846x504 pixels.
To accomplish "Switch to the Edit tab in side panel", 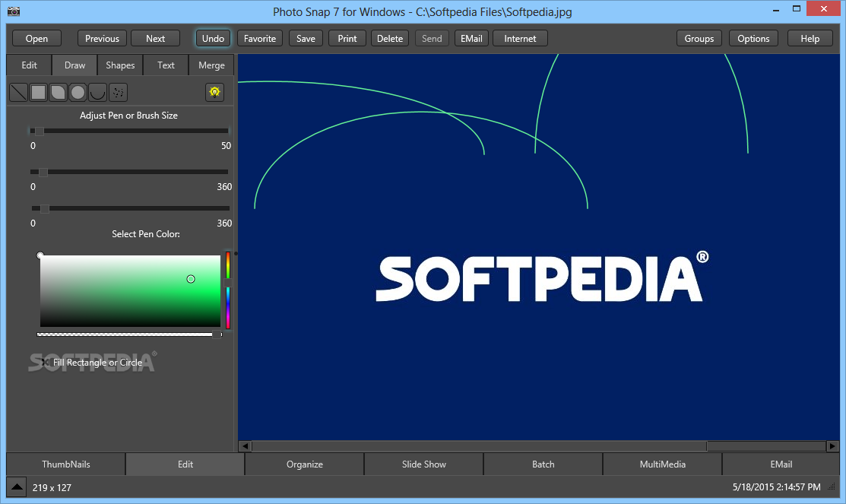I will pyautogui.click(x=29, y=65).
